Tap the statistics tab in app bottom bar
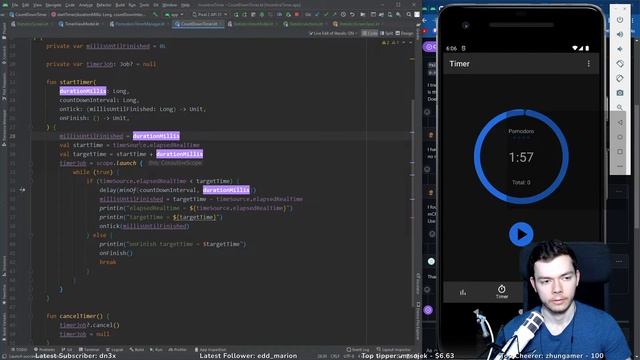Viewport: 640px width, 360px height. (463, 292)
